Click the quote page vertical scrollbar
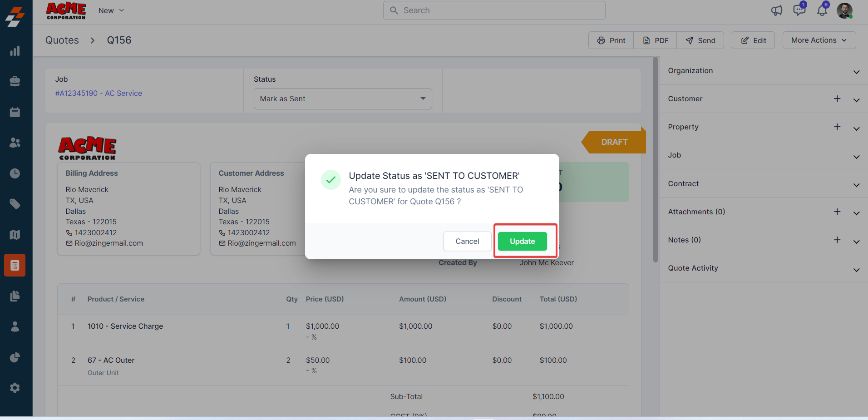Image resolution: width=868 pixels, height=420 pixels. pyautogui.click(x=655, y=159)
